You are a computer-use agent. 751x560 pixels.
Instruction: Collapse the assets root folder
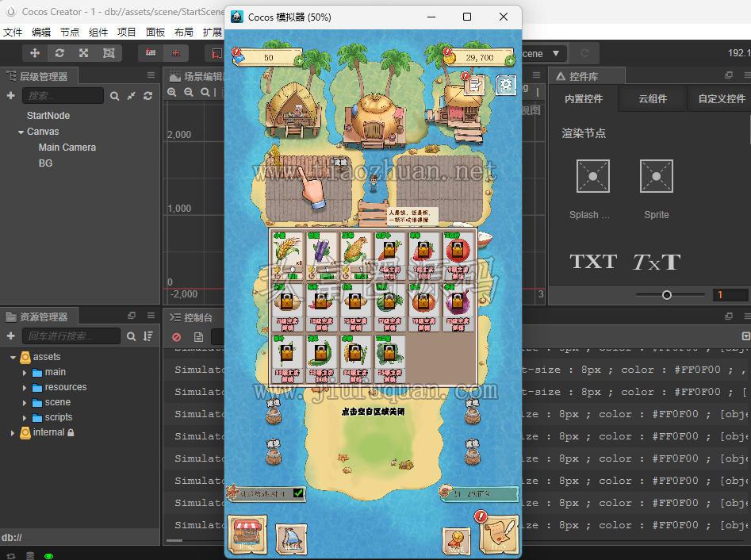pos(13,358)
